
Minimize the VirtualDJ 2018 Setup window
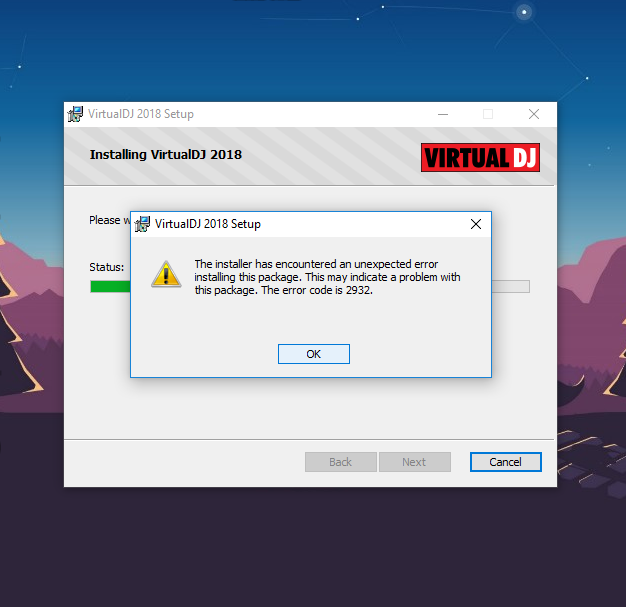443,114
